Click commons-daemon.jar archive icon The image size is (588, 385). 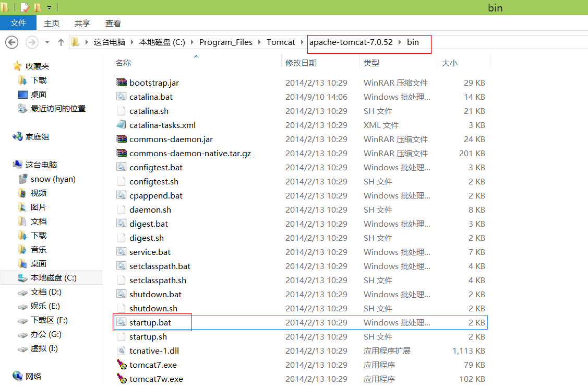[121, 139]
